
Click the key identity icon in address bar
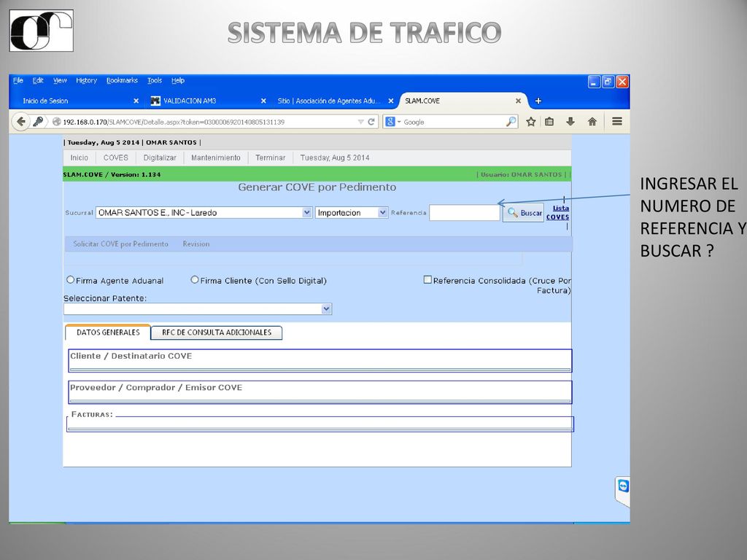click(x=38, y=122)
